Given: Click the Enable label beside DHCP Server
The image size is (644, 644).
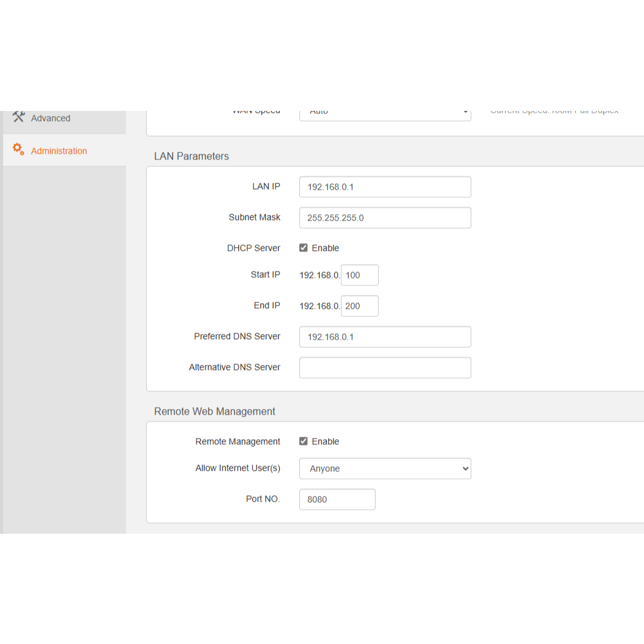Looking at the screenshot, I should 325,248.
